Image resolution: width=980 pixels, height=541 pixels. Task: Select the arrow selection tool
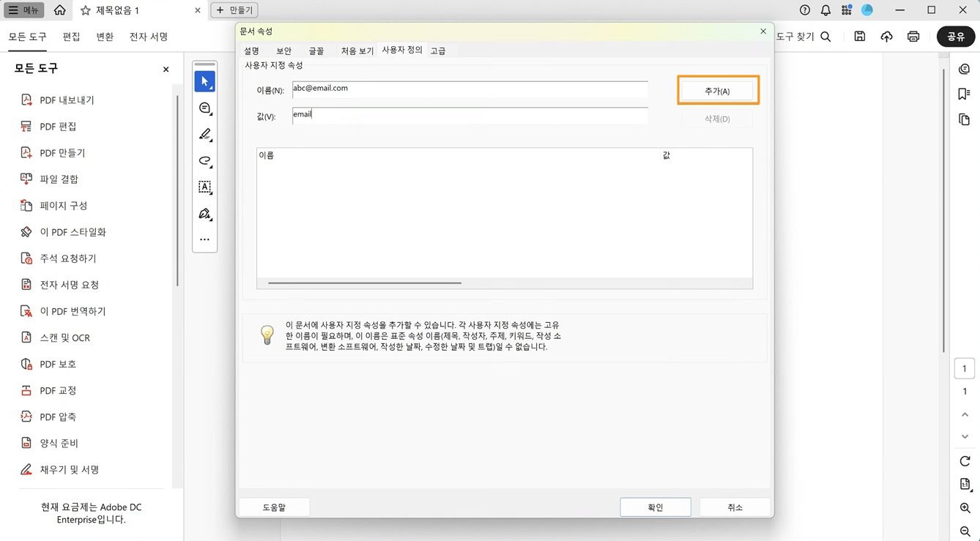coord(205,81)
